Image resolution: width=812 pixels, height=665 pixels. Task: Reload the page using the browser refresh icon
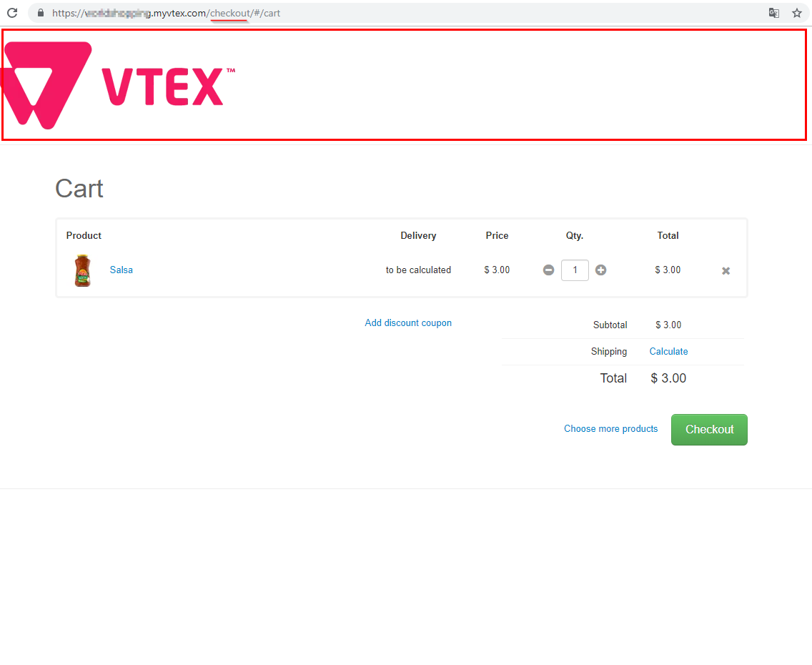12,13
